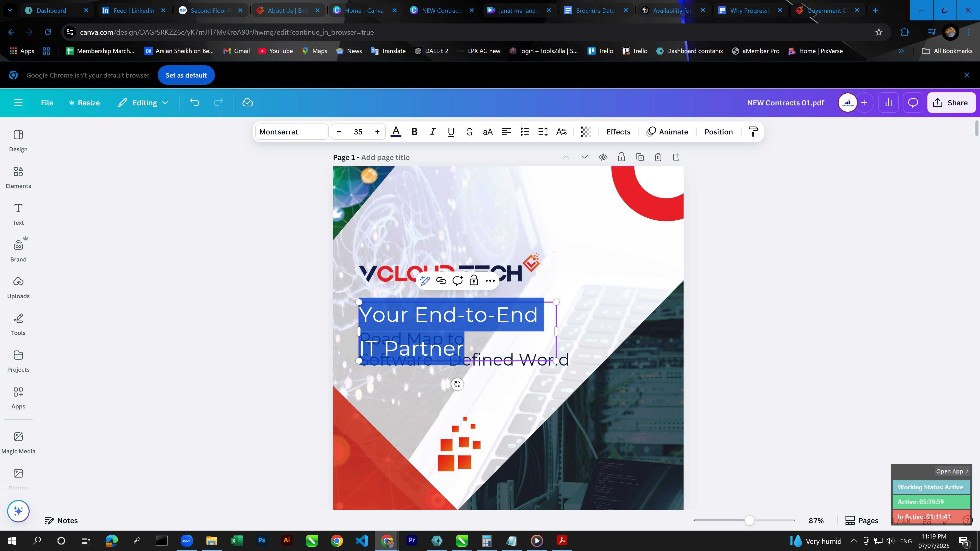The width and height of the screenshot is (980, 551).
Task: Click the copy style paint roller
Action: (x=753, y=132)
